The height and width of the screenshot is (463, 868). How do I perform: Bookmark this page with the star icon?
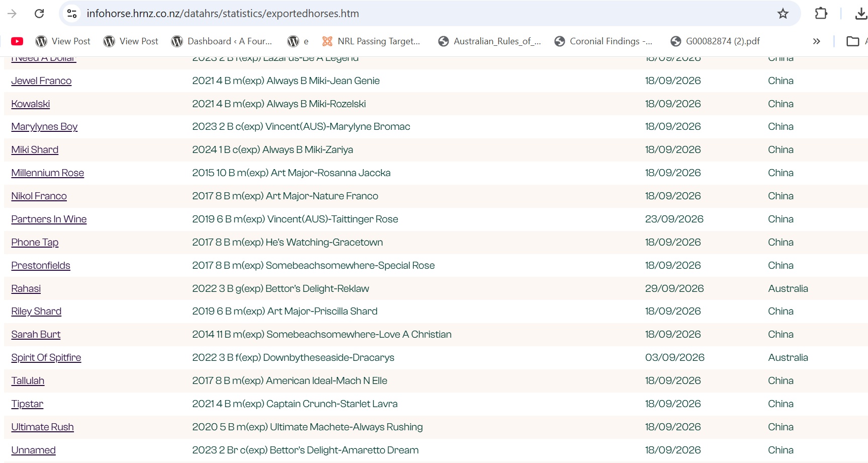pyautogui.click(x=783, y=14)
